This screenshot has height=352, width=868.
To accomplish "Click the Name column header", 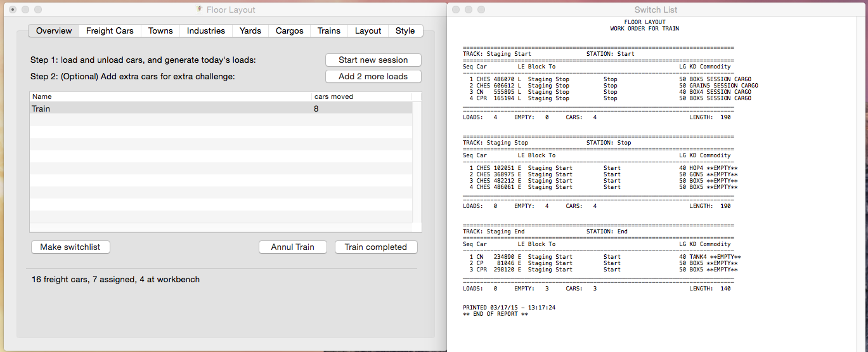I will coord(171,96).
